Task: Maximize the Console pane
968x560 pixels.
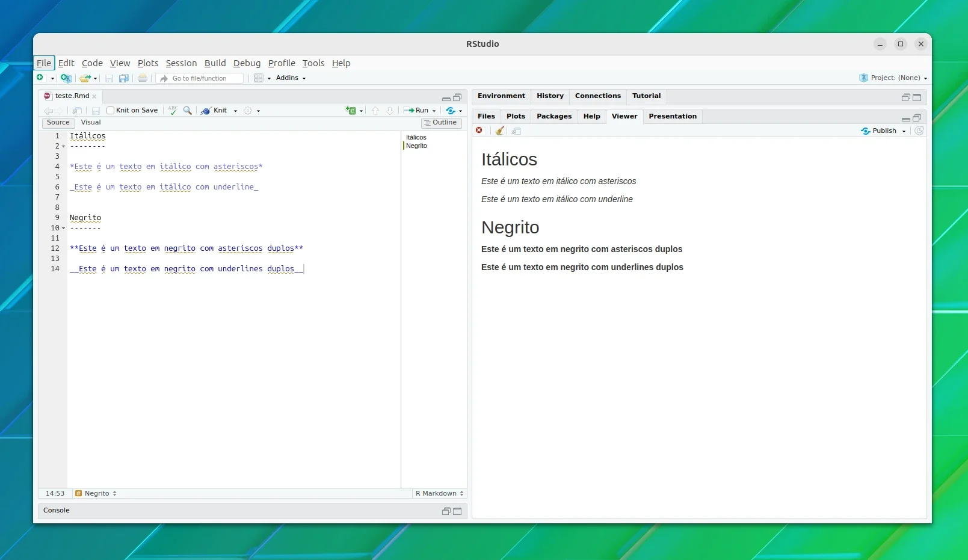Action: (457, 511)
